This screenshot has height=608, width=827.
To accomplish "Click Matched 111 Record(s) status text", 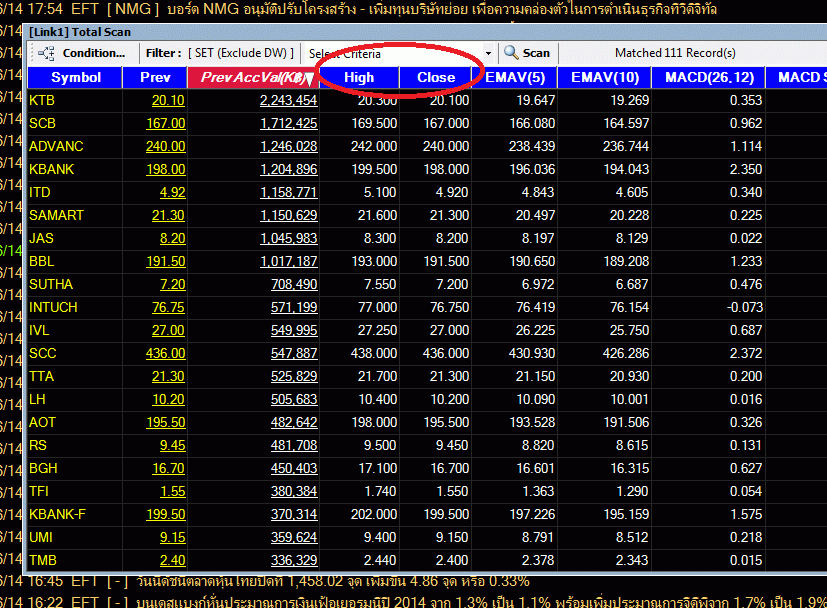I will pyautogui.click(x=675, y=53).
